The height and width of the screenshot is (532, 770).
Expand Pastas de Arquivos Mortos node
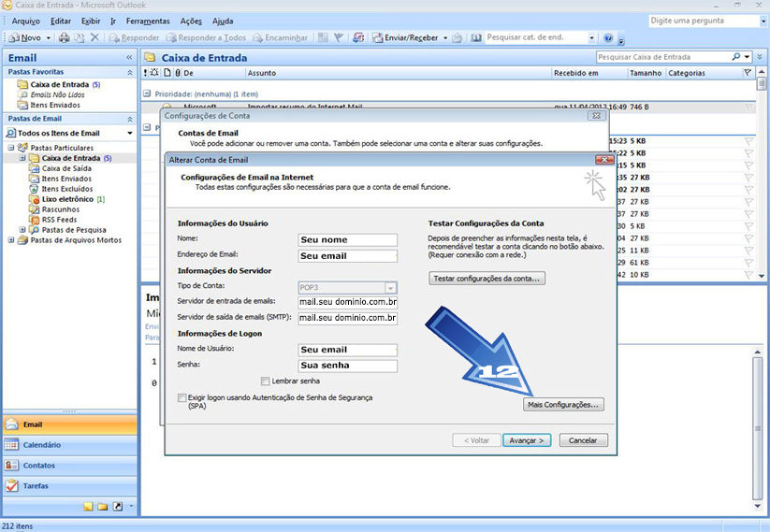point(11,240)
